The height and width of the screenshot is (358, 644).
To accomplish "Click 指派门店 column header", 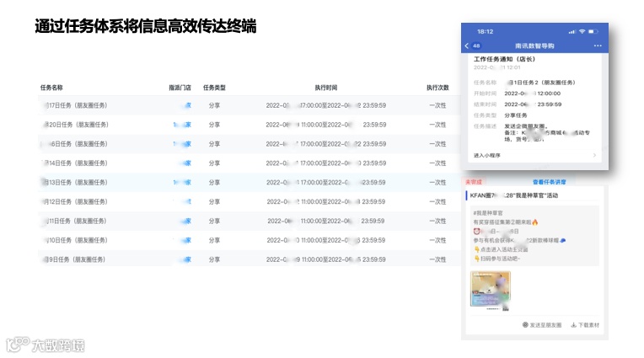I will tap(180, 88).
